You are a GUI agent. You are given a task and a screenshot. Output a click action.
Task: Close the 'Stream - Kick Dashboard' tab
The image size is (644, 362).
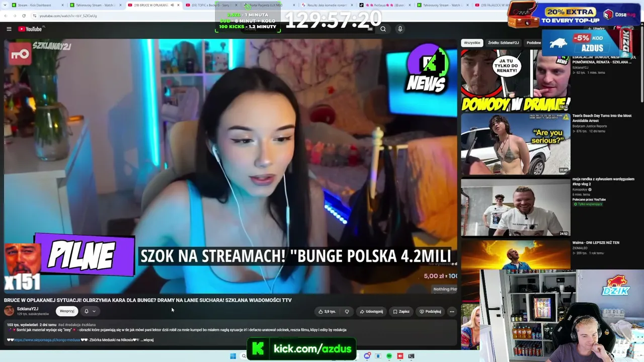tap(63, 5)
